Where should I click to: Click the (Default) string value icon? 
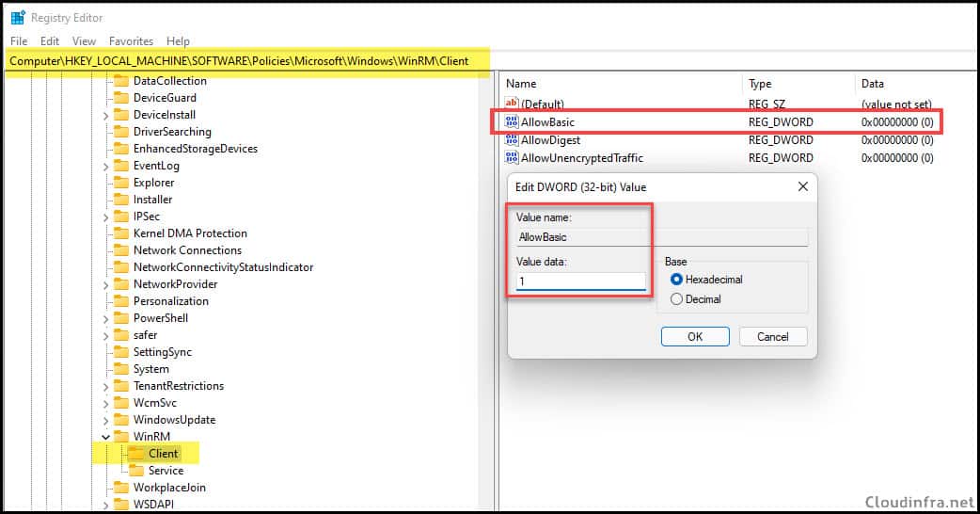(512, 104)
